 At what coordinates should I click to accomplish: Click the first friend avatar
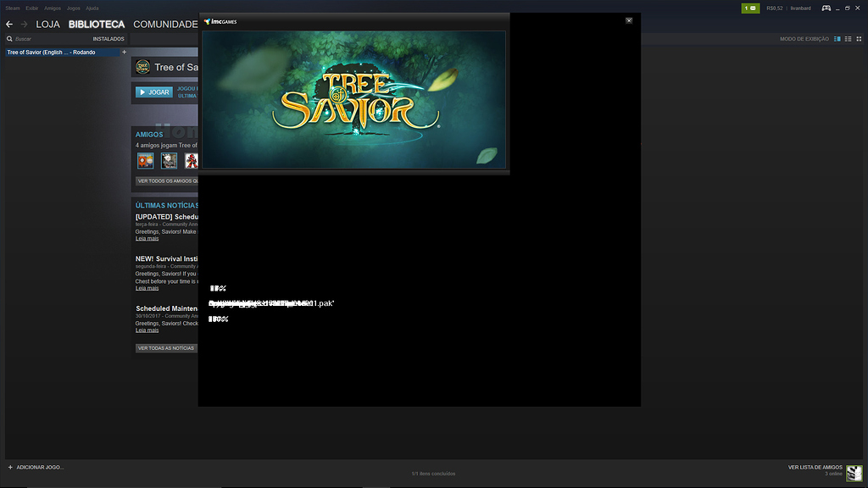146,161
